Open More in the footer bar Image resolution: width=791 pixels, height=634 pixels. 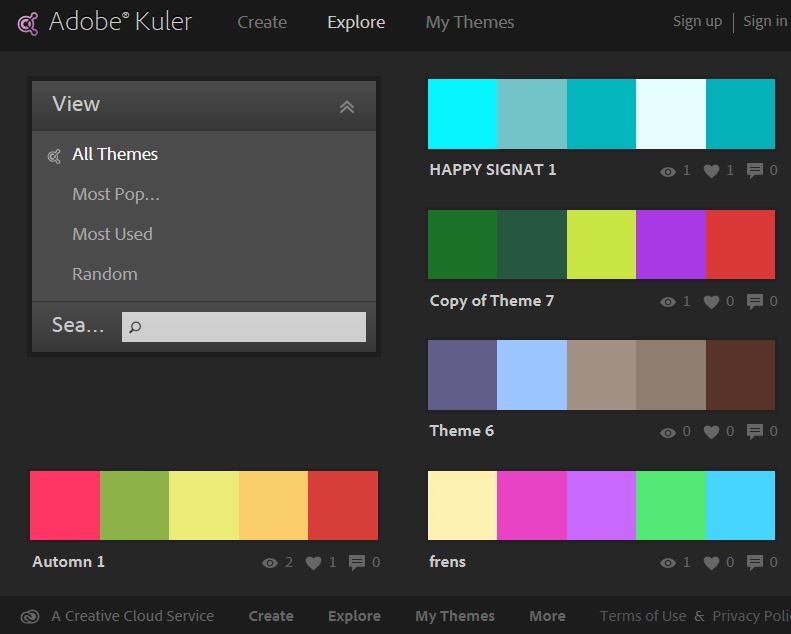point(547,616)
